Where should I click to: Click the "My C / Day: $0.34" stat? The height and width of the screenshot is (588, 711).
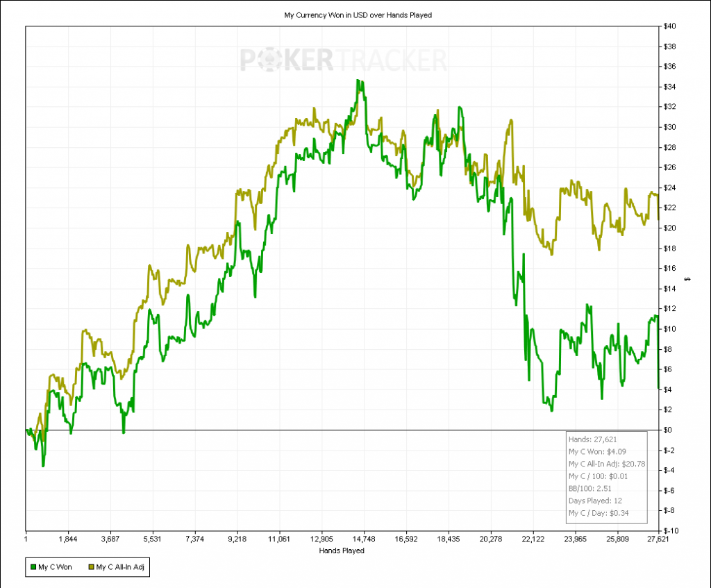click(599, 513)
